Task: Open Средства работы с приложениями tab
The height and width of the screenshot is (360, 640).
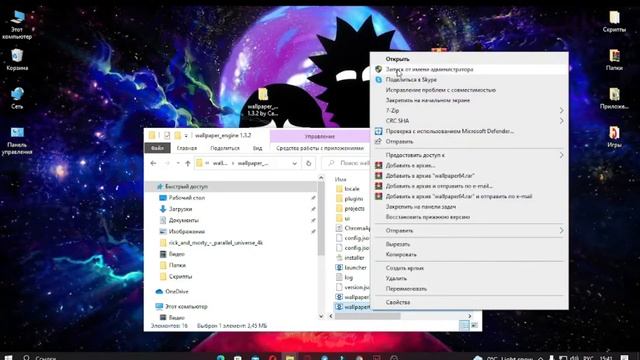Action: pos(320,148)
